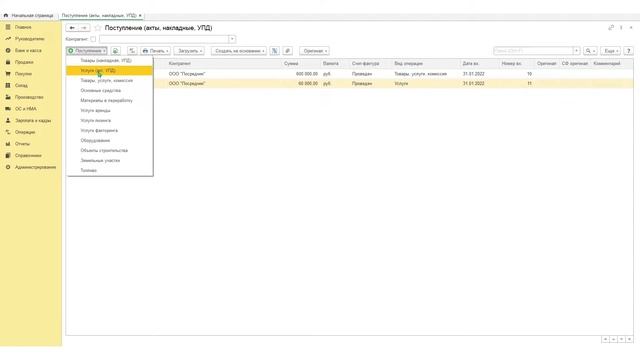
Task: Click the get link icon top right
Action: [611, 28]
